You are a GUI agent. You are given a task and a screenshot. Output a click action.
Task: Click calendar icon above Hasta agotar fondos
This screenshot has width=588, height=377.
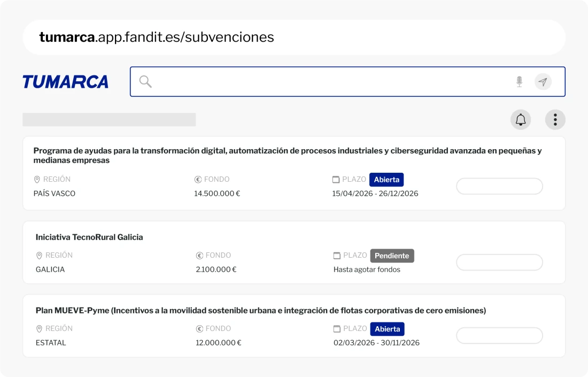(x=337, y=256)
